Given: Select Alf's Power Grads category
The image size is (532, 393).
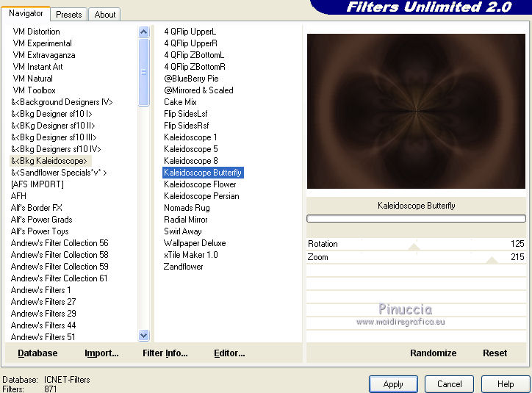Looking at the screenshot, I should [x=41, y=220].
